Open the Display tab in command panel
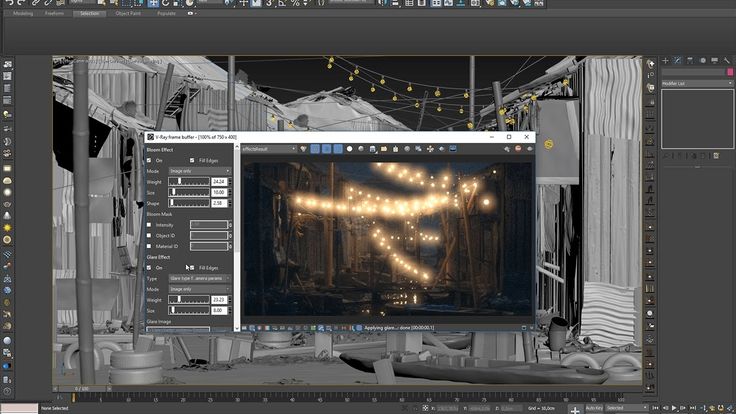736x414 pixels. pos(714,61)
